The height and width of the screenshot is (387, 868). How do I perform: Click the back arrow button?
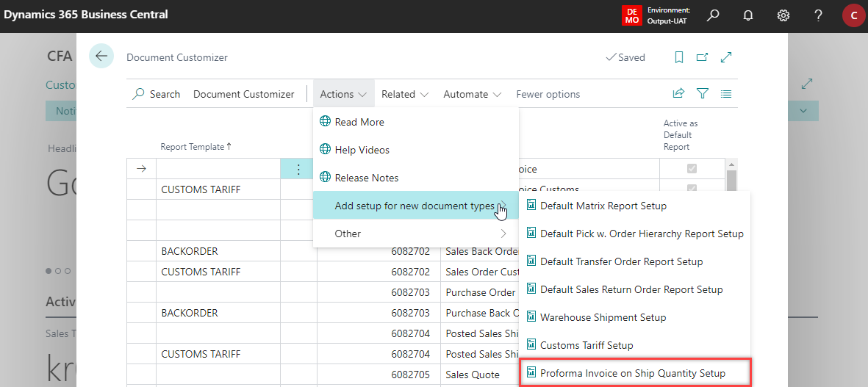tap(101, 56)
